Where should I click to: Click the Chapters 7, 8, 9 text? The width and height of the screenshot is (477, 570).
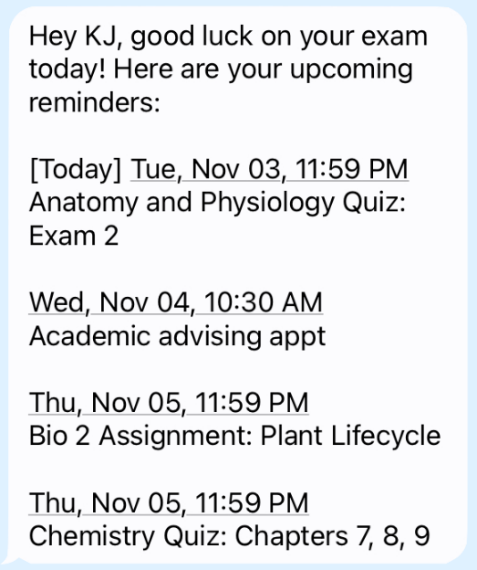pos(333,537)
